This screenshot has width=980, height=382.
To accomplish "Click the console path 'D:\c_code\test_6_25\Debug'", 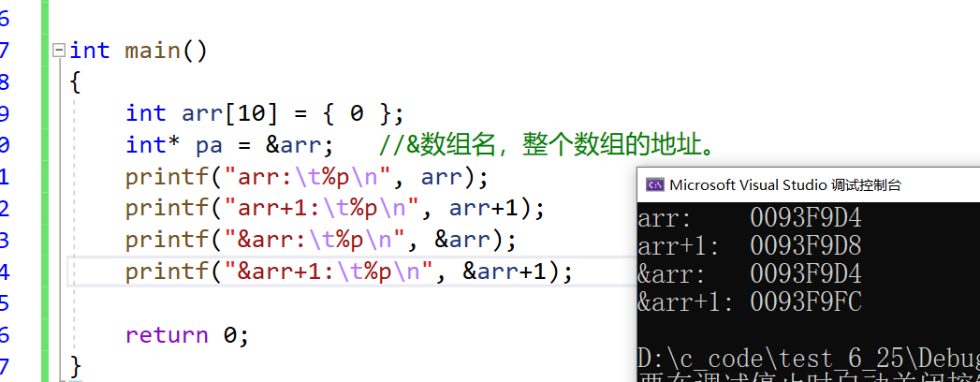I will pos(809,359).
